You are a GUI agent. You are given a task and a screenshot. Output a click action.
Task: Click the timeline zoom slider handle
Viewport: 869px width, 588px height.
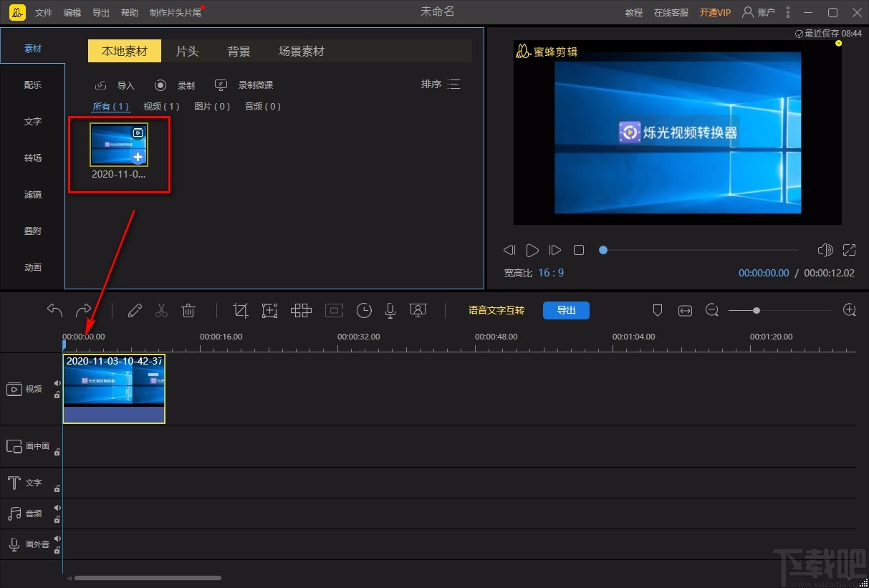[x=757, y=310]
